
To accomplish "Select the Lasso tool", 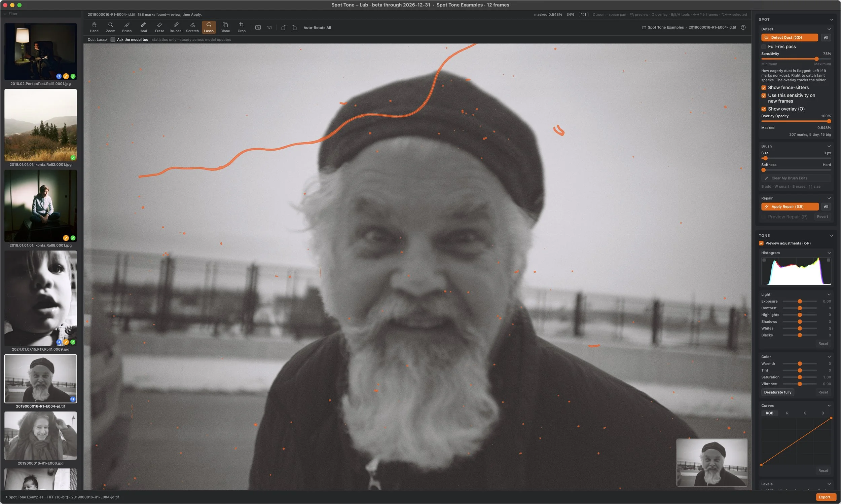I will [209, 28].
